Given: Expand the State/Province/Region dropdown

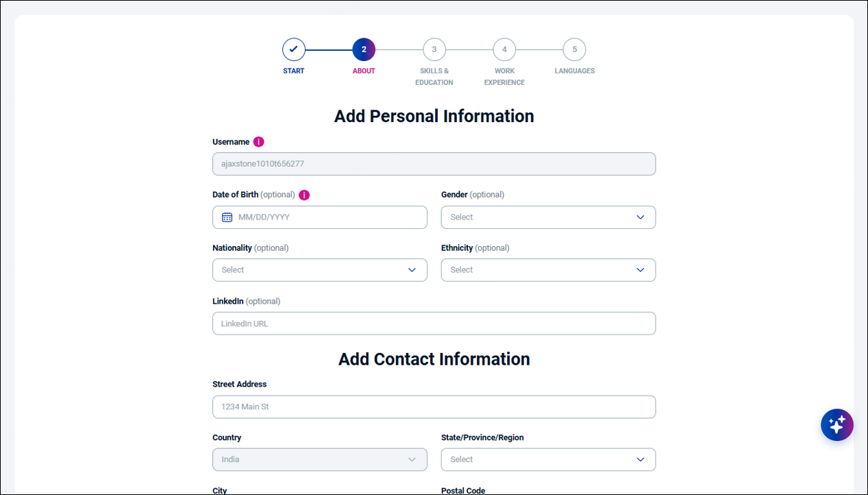Looking at the screenshot, I should (548, 459).
